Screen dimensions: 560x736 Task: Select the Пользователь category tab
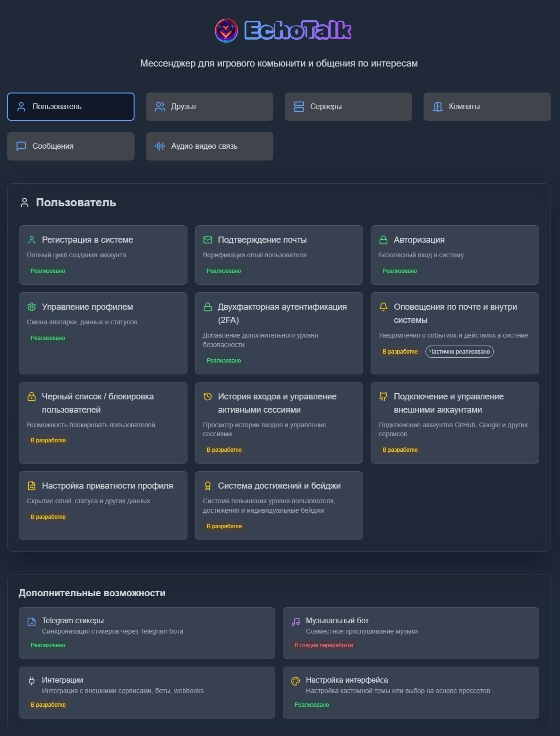tap(71, 107)
